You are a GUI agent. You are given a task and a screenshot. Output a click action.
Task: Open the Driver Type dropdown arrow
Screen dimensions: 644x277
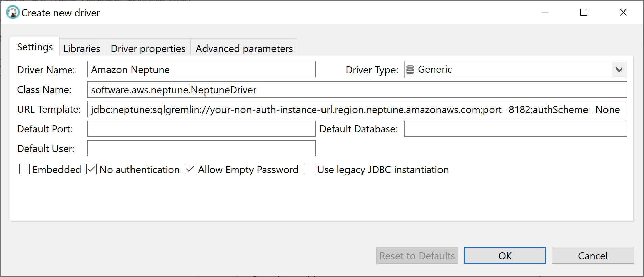619,70
